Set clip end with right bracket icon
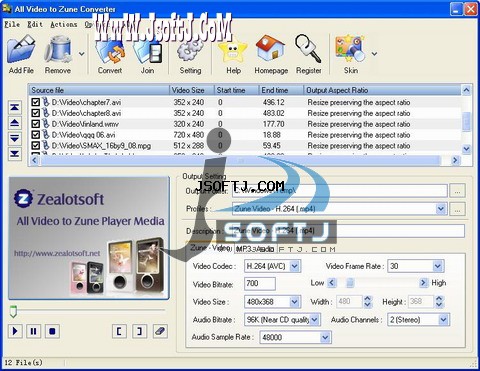480x371 pixels. [140, 331]
